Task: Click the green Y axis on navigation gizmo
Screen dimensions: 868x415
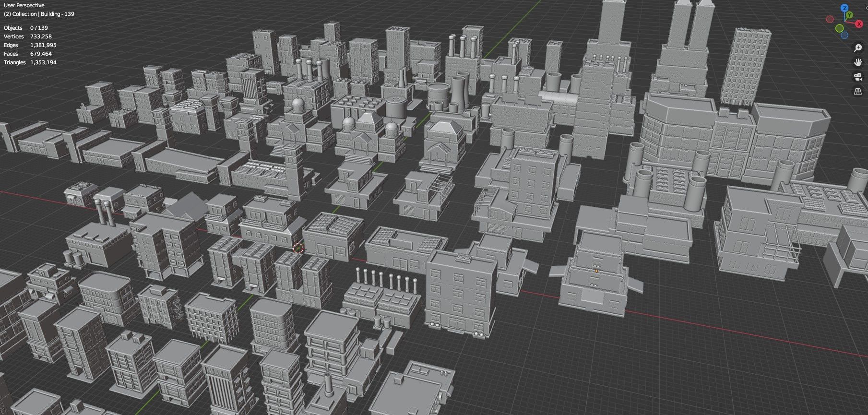Action: 849,15
